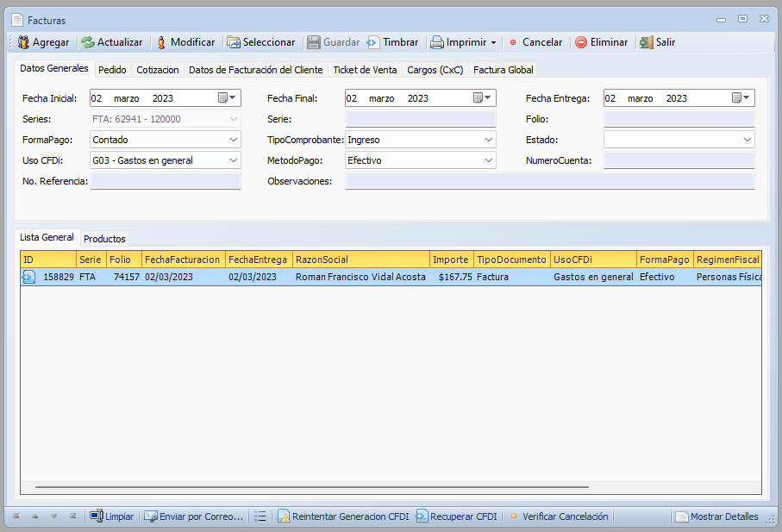
Task: Refresh the list with Actualizar
Action: point(88,42)
